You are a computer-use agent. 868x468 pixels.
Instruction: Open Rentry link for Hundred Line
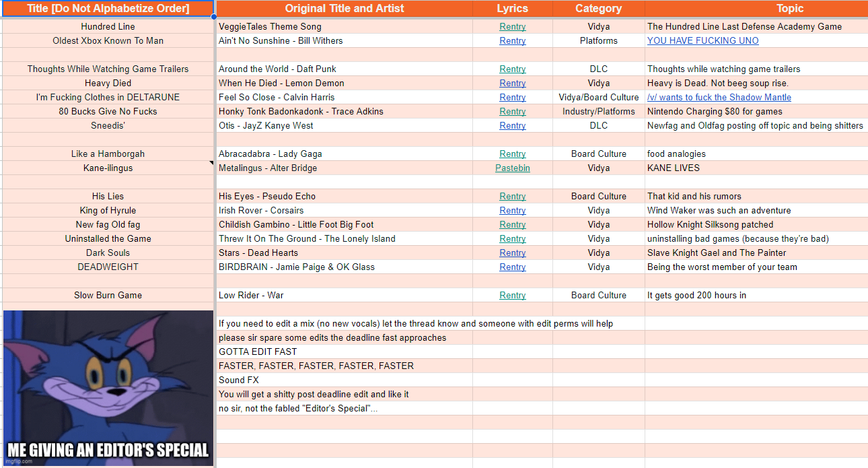pyautogui.click(x=512, y=27)
